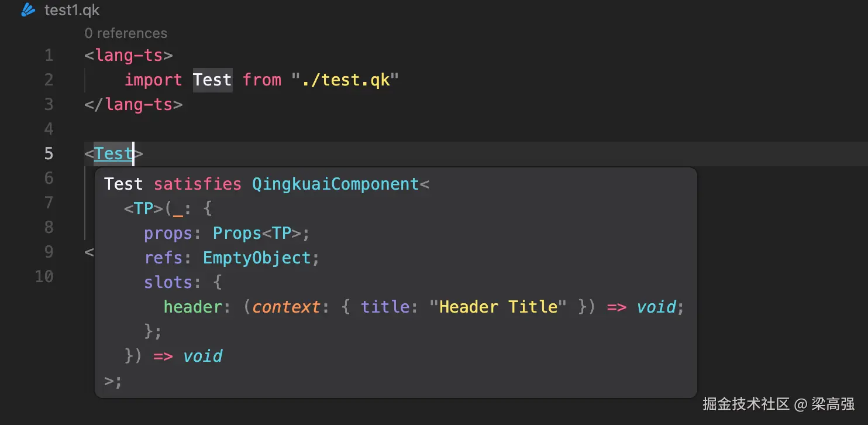This screenshot has height=425, width=868.
Task: Click the closing </lang-ts> tag
Action: click(x=133, y=105)
